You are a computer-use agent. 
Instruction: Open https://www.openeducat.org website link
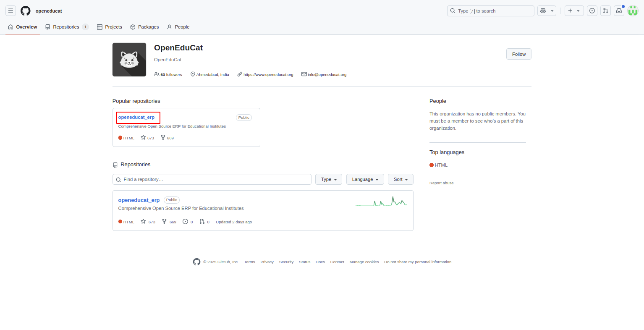268,74
